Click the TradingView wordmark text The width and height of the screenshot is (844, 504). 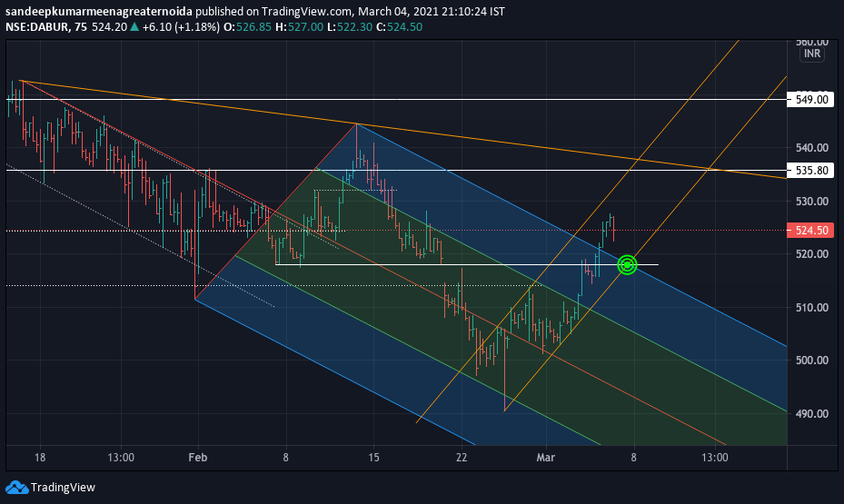click(63, 488)
